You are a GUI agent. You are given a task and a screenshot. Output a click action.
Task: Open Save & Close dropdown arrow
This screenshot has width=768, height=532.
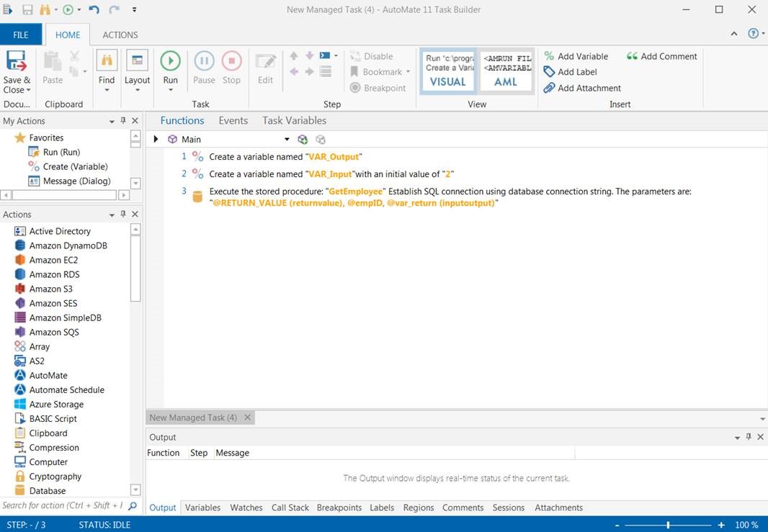coord(28,90)
